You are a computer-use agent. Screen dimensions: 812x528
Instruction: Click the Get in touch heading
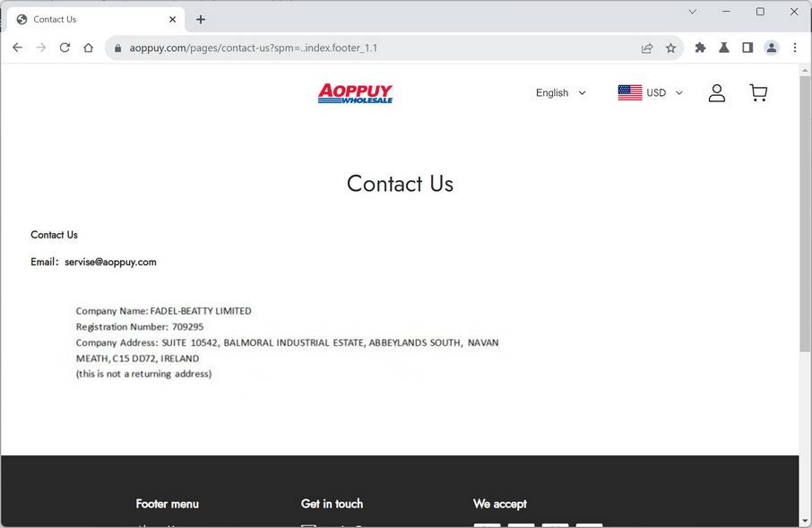click(x=332, y=504)
